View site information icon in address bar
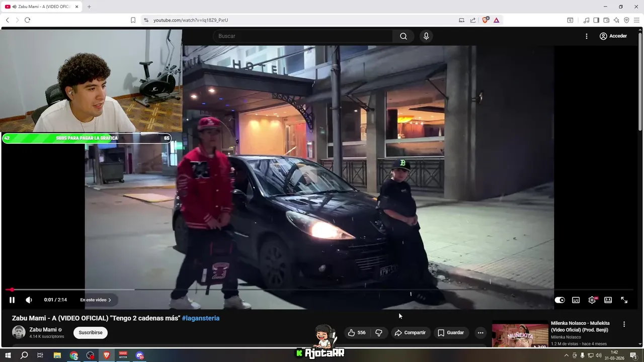The width and height of the screenshot is (644, 362). (146, 20)
